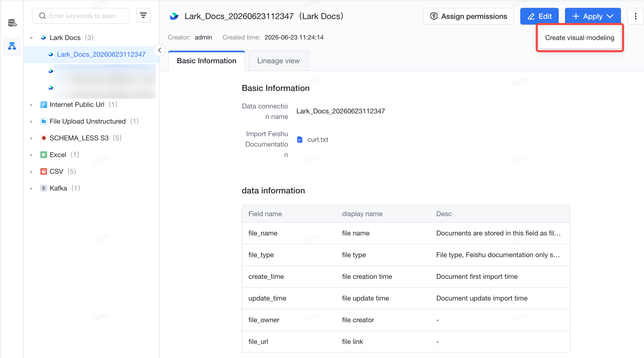This screenshot has width=644, height=358.
Task: Collapse the Lark Docs tree group
Action: click(31, 38)
